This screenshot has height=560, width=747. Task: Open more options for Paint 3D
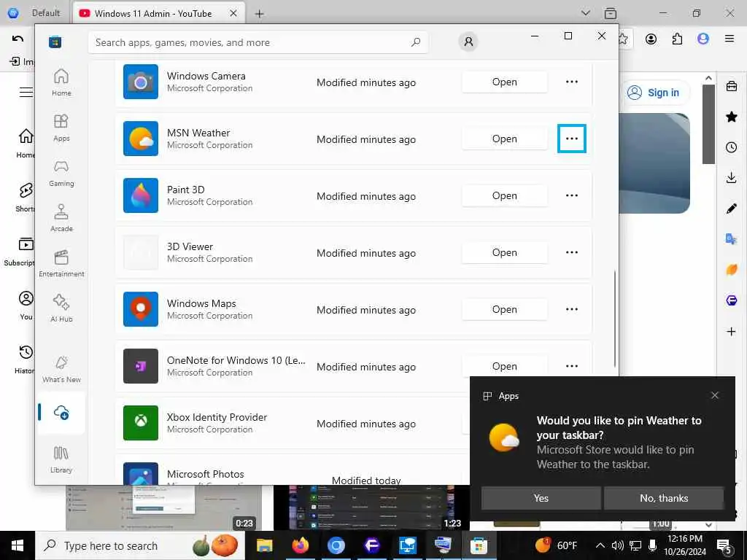(x=572, y=195)
